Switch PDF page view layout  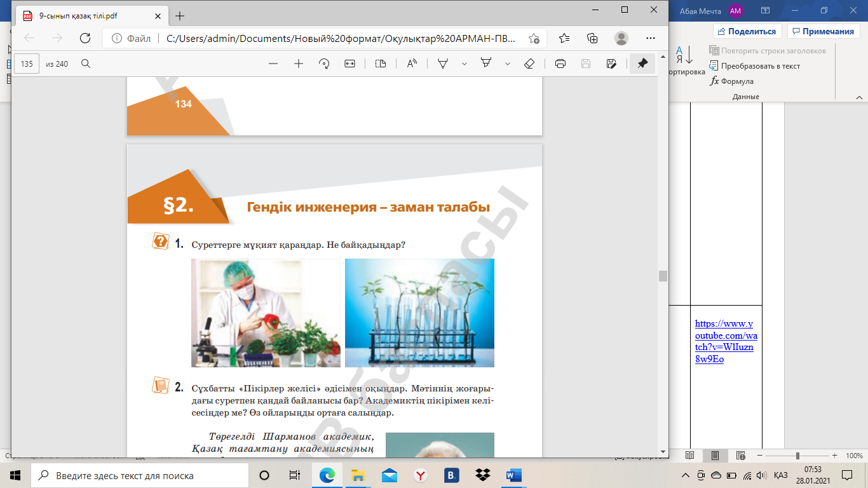381,64
